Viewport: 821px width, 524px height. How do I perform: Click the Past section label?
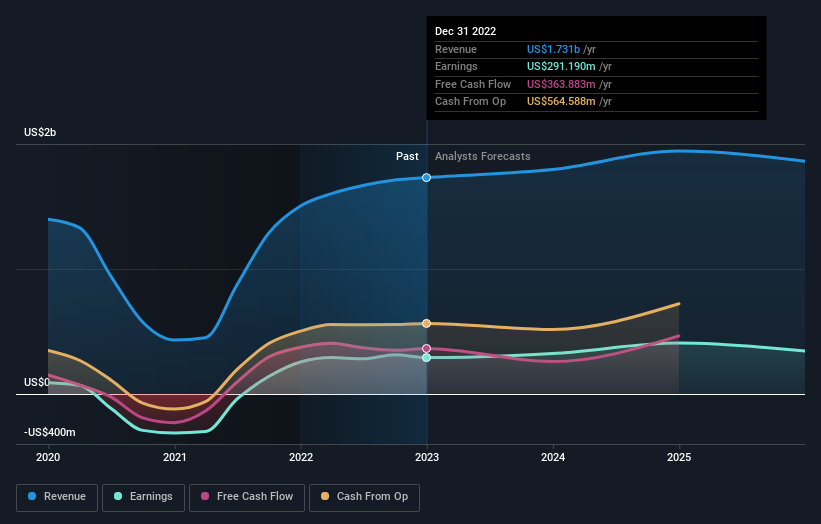point(407,157)
